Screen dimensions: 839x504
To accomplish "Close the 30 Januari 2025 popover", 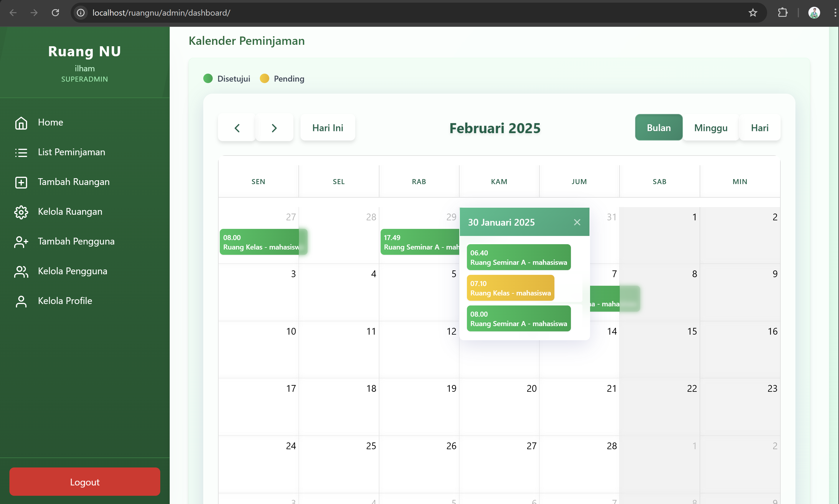I will point(577,222).
